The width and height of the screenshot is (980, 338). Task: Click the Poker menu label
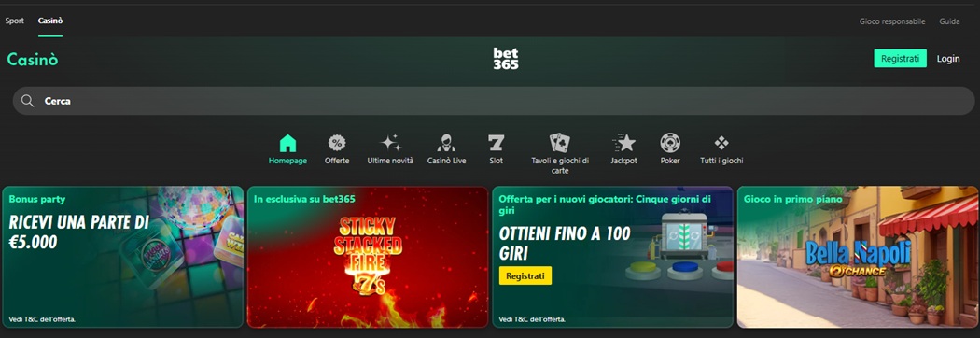[670, 161]
